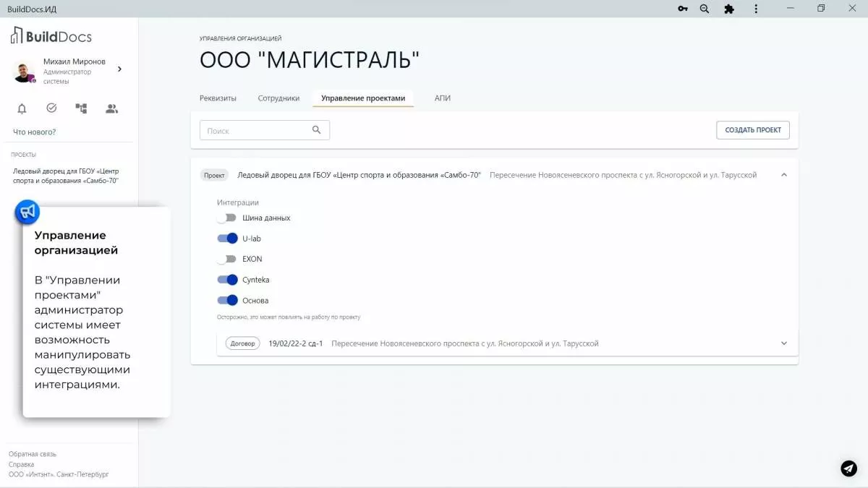The image size is (868, 488).
Task: Click the users group icon in sidebar
Action: [111, 108]
